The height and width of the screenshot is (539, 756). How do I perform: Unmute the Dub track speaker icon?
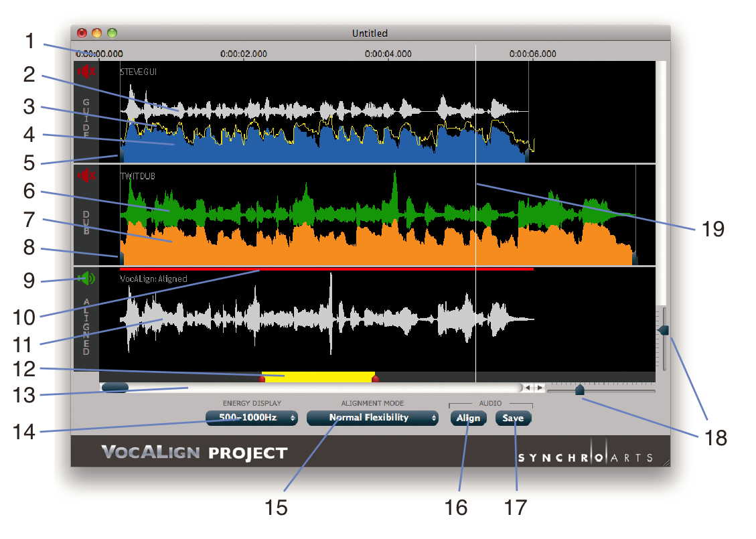pos(86,176)
